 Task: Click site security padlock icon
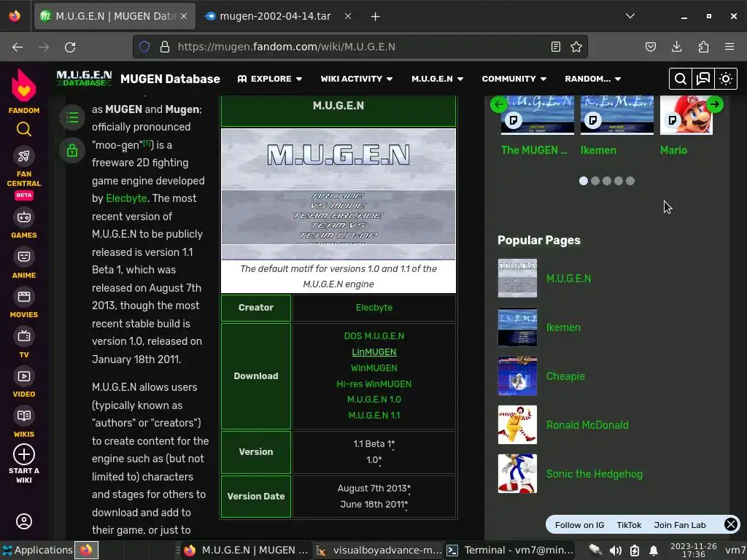[x=165, y=47]
